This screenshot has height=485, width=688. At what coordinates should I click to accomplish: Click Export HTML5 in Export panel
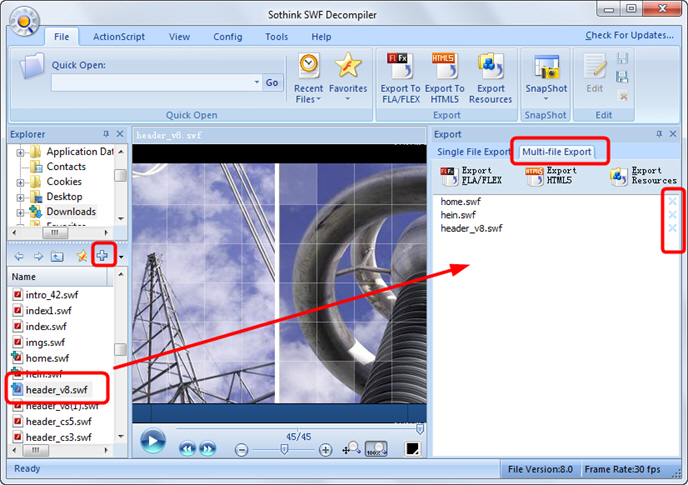[x=551, y=176]
